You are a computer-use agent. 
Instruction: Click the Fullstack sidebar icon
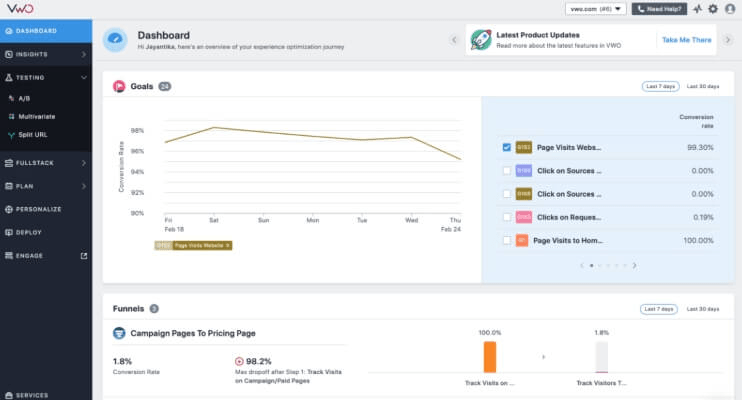tap(9, 163)
